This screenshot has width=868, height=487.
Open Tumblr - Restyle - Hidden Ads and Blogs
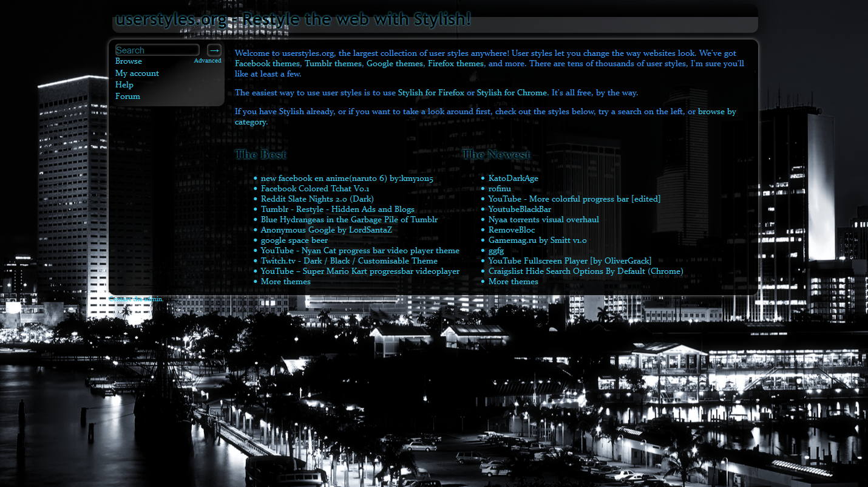point(337,209)
